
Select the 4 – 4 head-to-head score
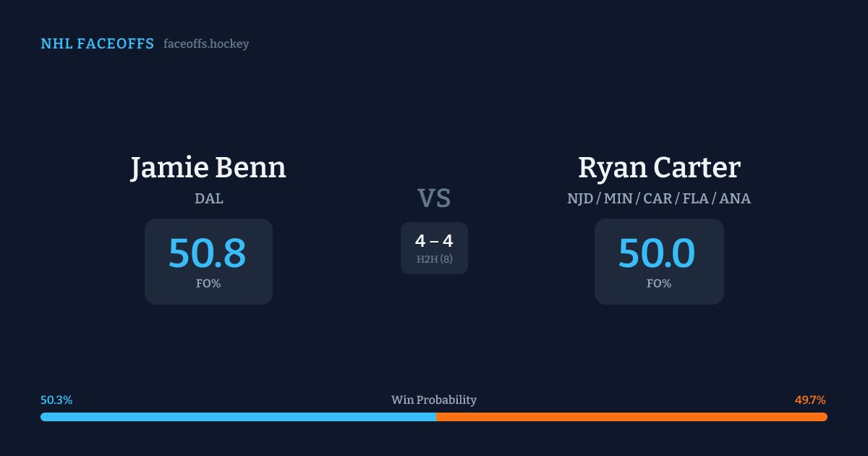click(x=434, y=242)
